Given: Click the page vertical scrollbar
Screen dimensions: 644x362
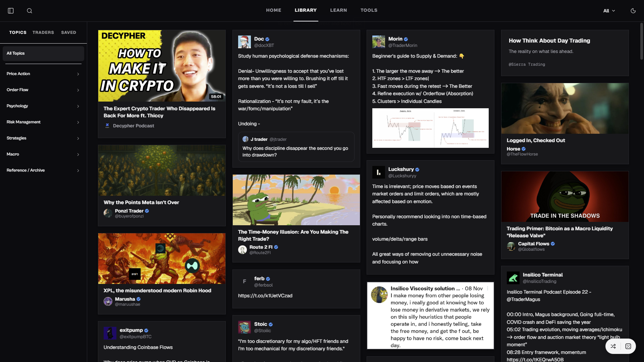Looking at the screenshot, I should [x=642, y=41].
